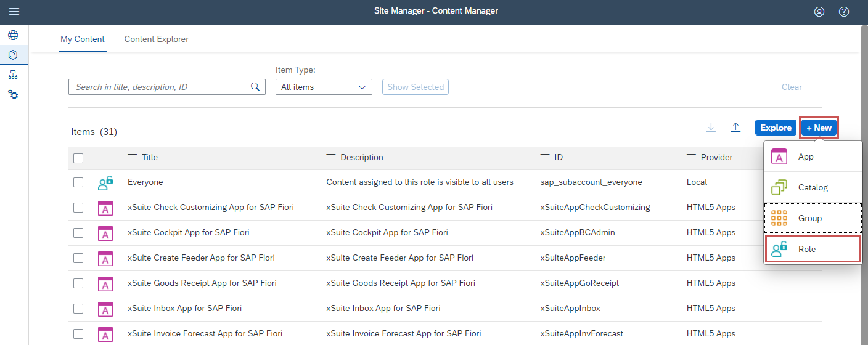
Task: Select xSuite Cockpit App row checkbox
Action: (x=78, y=233)
